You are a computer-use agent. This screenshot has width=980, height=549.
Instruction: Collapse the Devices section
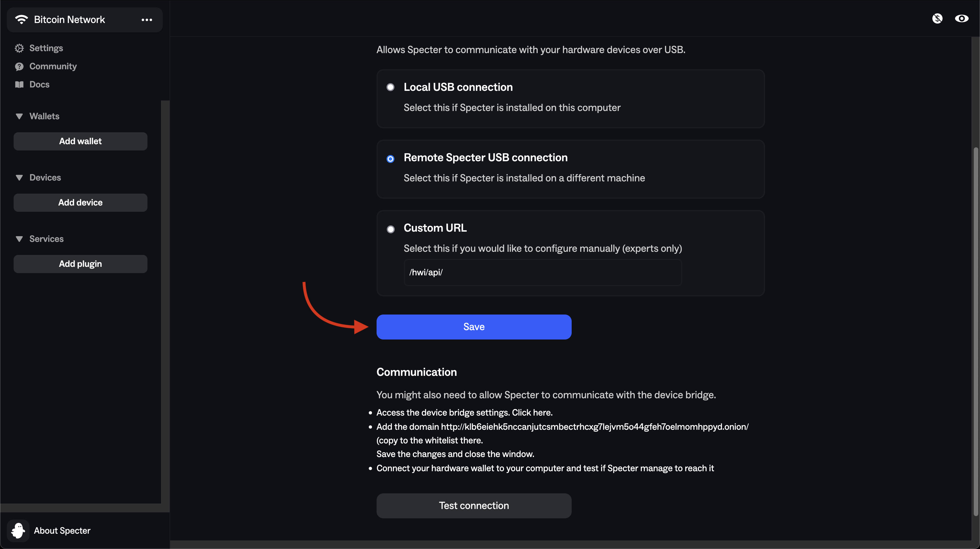(19, 177)
